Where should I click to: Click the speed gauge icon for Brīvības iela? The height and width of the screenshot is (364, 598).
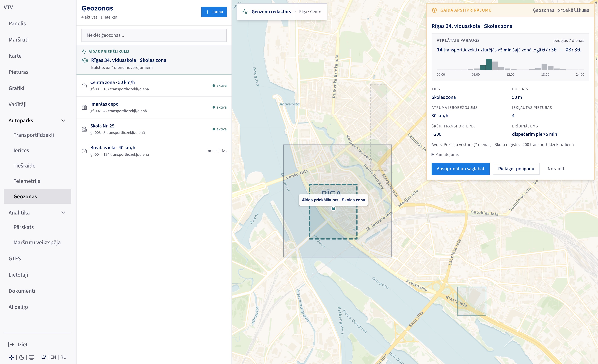click(84, 151)
